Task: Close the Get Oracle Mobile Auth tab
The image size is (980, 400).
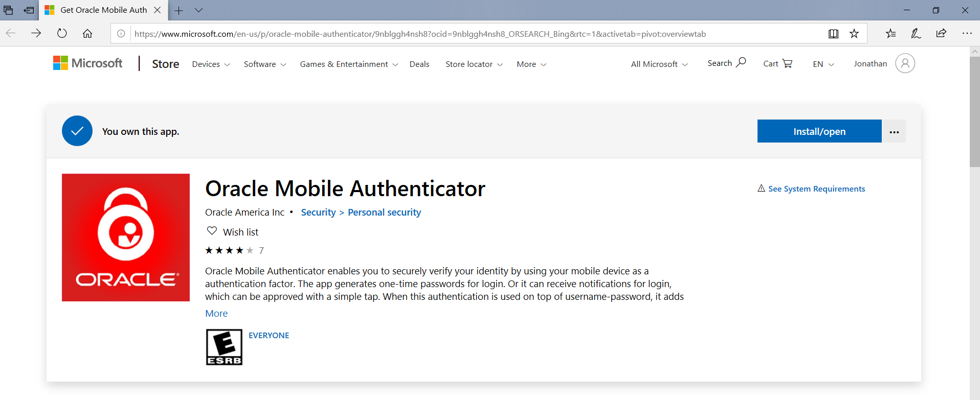Action: tap(158, 10)
